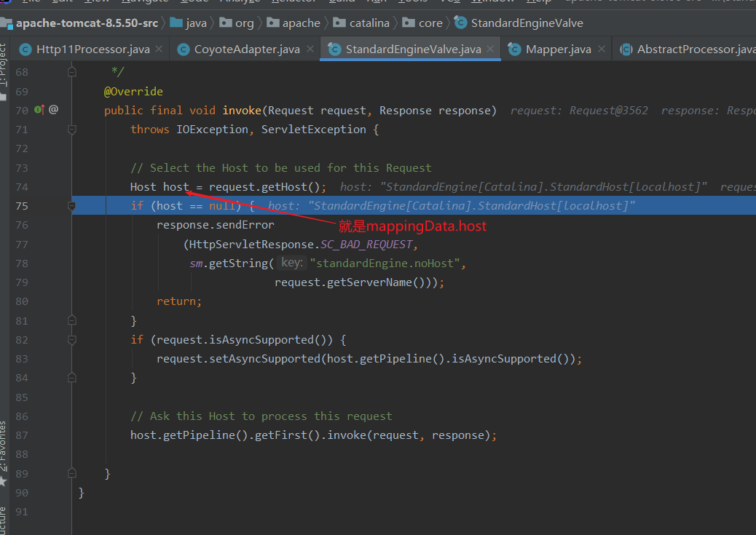This screenshot has height=535, width=756.
Task: Collapse the Javadoc comment fold at line 68
Action: click(x=72, y=72)
